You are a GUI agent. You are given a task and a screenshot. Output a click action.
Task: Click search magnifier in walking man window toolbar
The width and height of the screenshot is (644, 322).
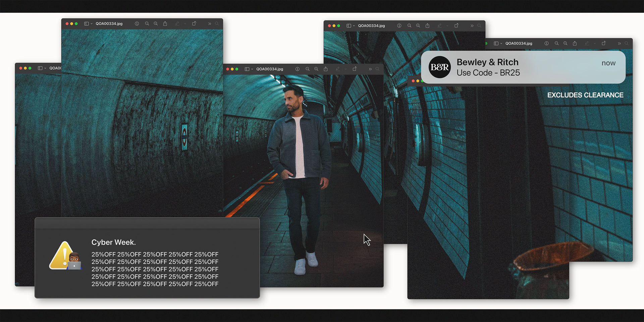(378, 69)
